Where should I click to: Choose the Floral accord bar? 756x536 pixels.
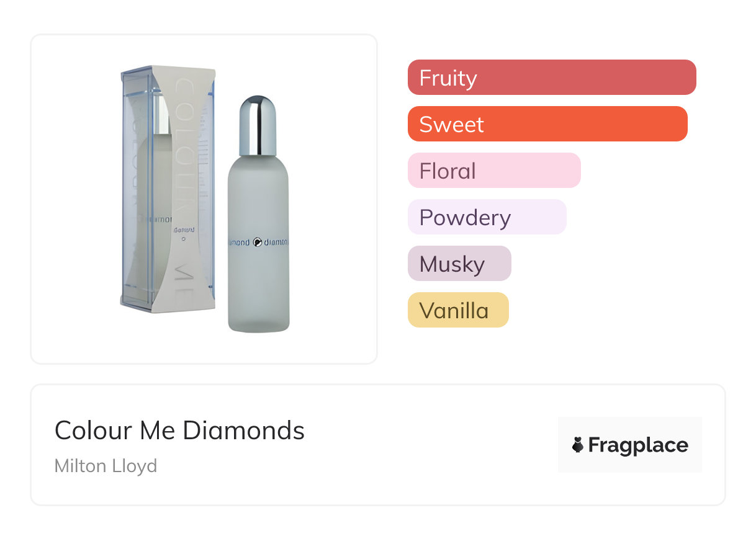click(493, 171)
